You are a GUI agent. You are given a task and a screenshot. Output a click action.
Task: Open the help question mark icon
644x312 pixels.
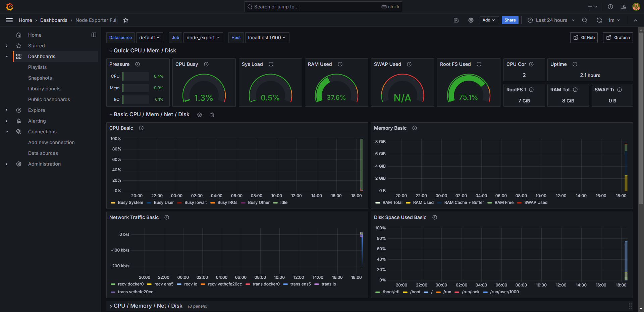pos(610,7)
